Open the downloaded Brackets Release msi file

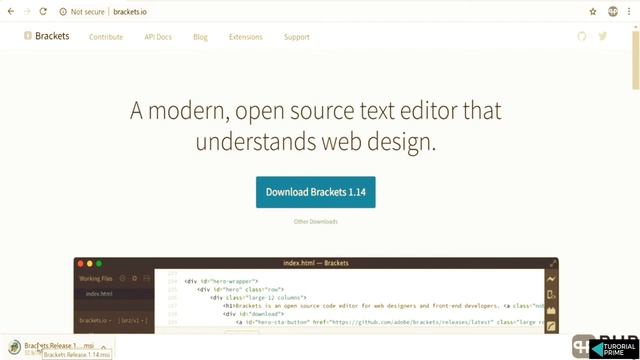coord(59,346)
